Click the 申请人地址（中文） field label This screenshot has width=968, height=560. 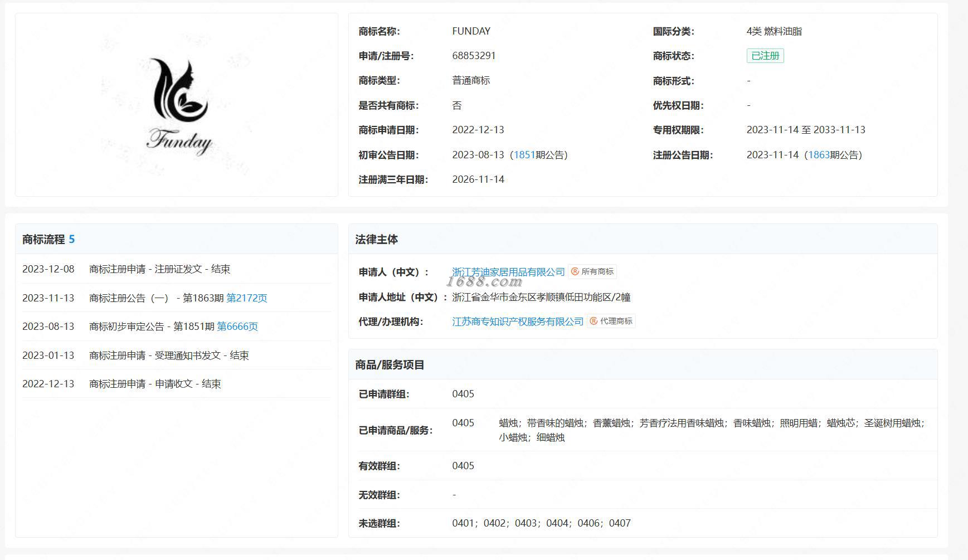click(403, 297)
